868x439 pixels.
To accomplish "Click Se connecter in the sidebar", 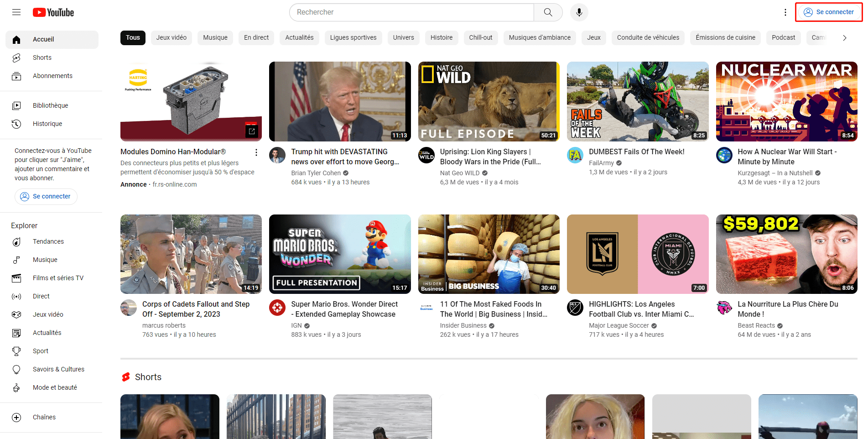I will 46,197.
